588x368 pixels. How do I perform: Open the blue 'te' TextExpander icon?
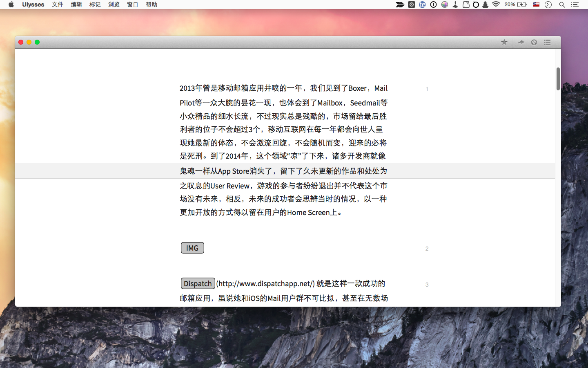point(423,4)
